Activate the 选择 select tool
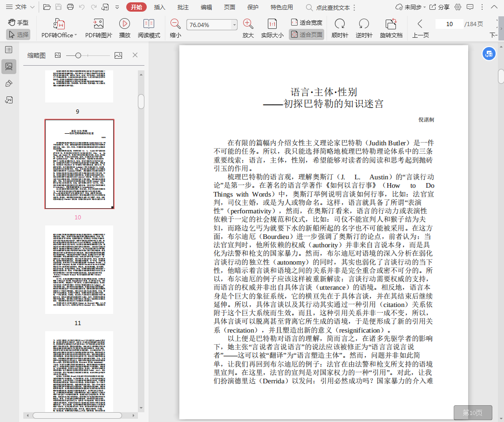The height and width of the screenshot is (422, 504). [x=18, y=34]
